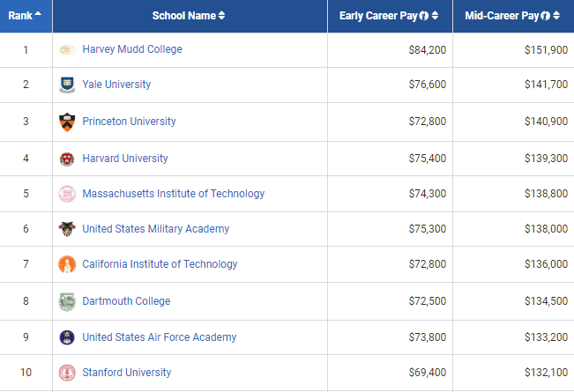This screenshot has height=392, width=574.
Task: Visit the Stanford University page link
Action: 126,373
